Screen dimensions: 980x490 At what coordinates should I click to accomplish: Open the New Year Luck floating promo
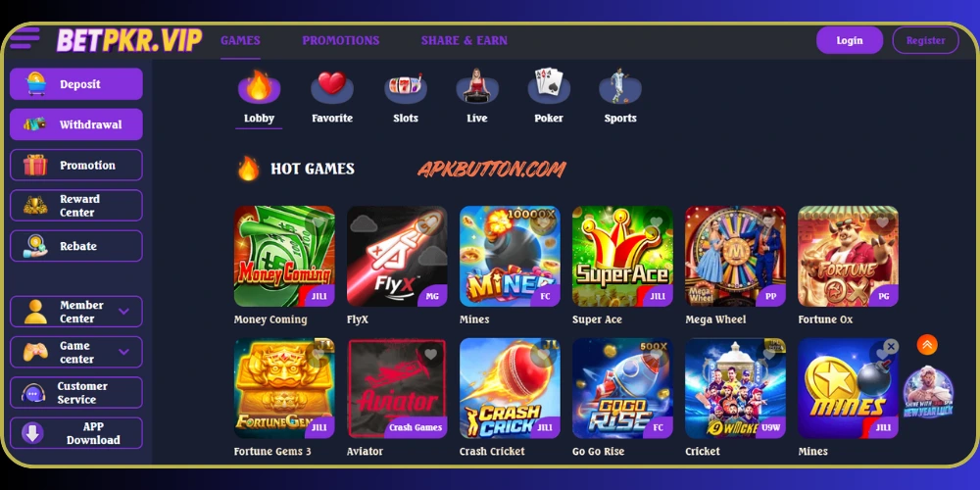928,392
